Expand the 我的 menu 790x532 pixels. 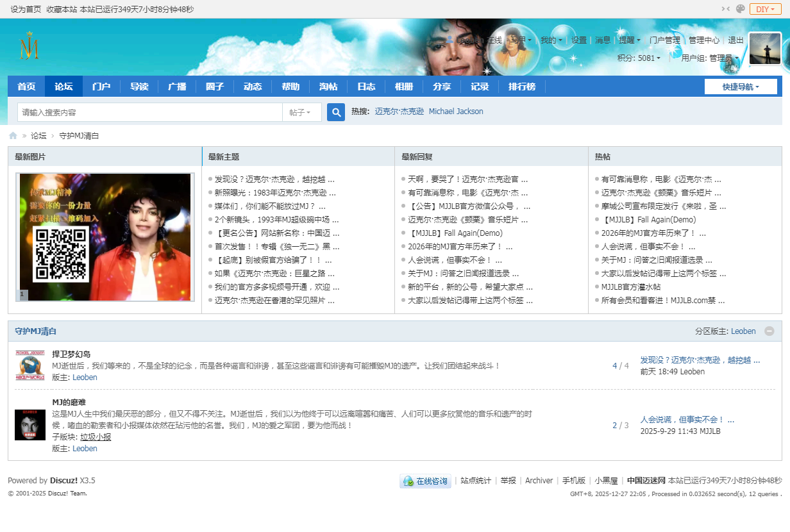(x=550, y=40)
